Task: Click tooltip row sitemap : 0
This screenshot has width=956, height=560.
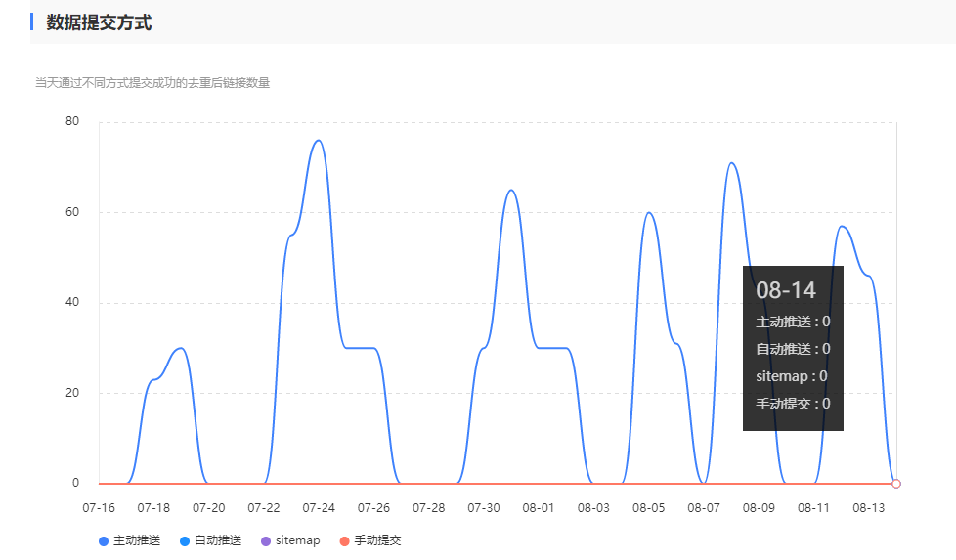Action: click(792, 376)
